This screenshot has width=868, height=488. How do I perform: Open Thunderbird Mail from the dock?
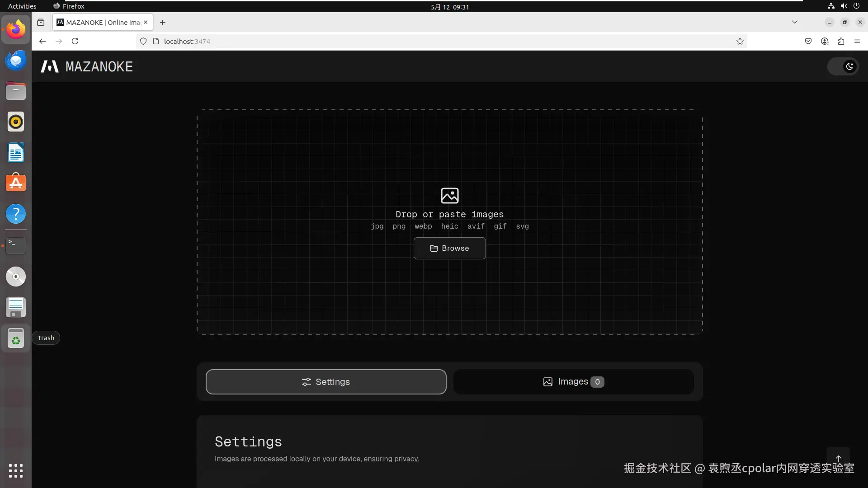click(16, 61)
